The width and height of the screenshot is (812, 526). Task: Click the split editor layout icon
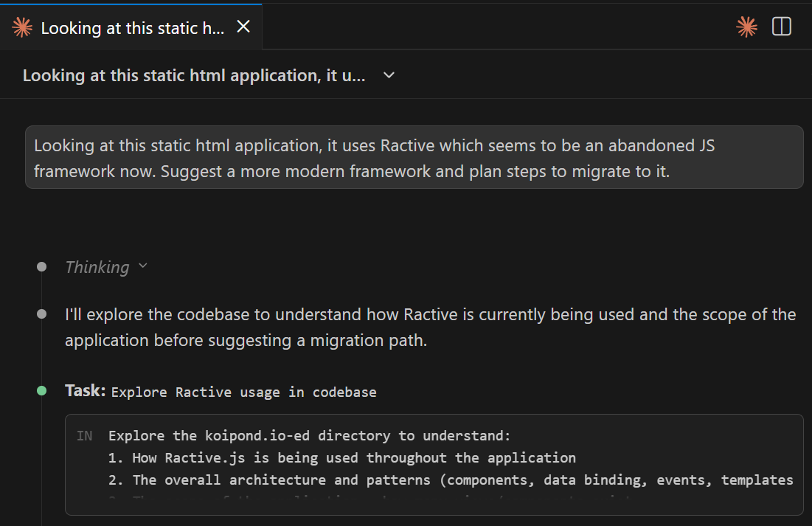(781, 27)
